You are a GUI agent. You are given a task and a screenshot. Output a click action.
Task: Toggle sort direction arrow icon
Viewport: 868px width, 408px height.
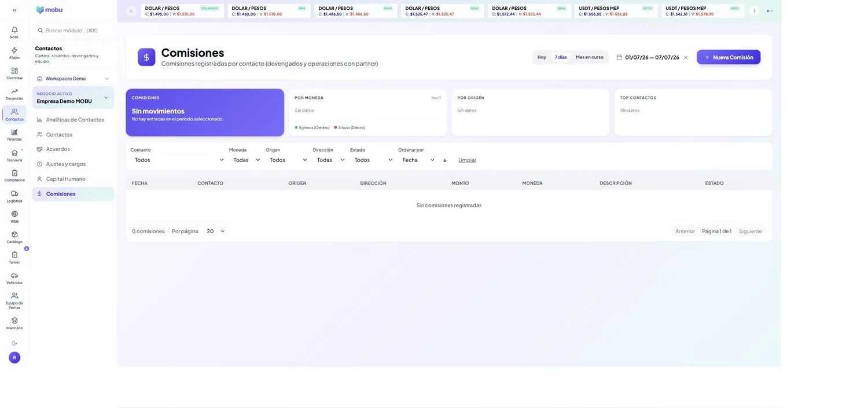pos(445,160)
